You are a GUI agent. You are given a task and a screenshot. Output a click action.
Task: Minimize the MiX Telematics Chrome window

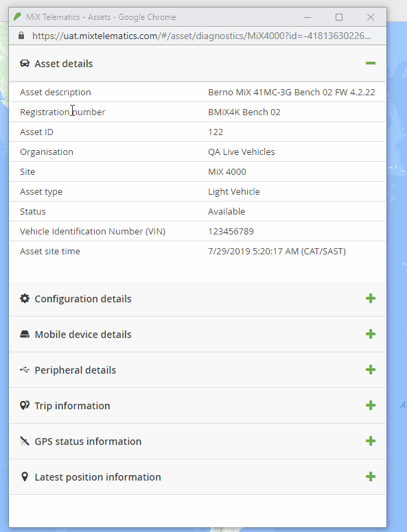click(x=307, y=17)
